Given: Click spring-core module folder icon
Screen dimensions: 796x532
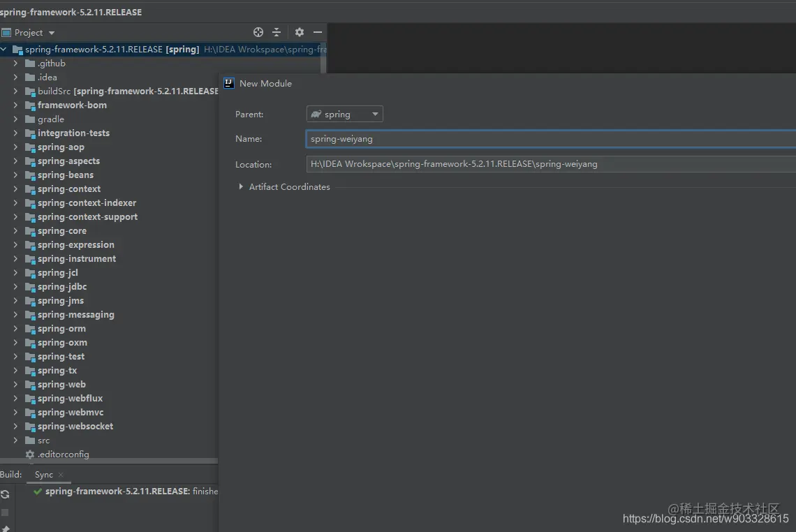Looking at the screenshot, I should [x=30, y=231].
